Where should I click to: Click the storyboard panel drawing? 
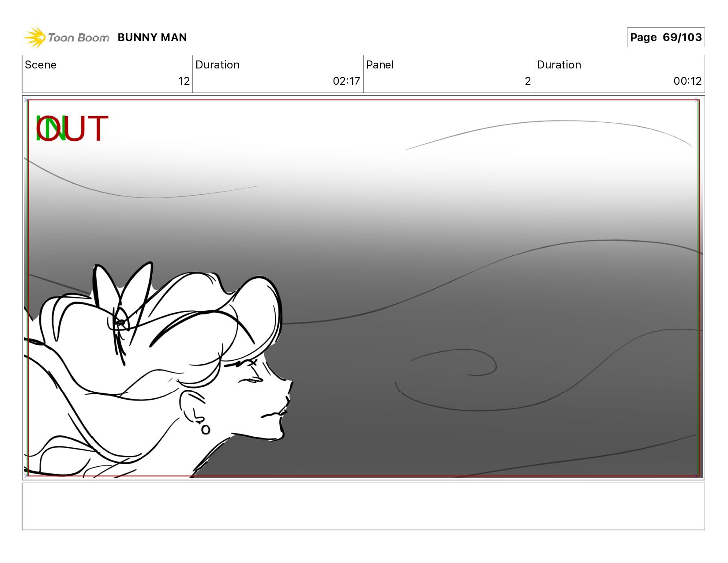(x=363, y=288)
